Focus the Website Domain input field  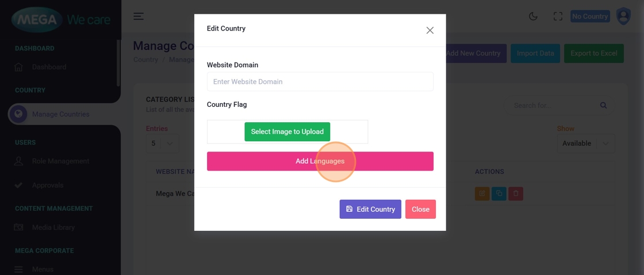(x=320, y=82)
